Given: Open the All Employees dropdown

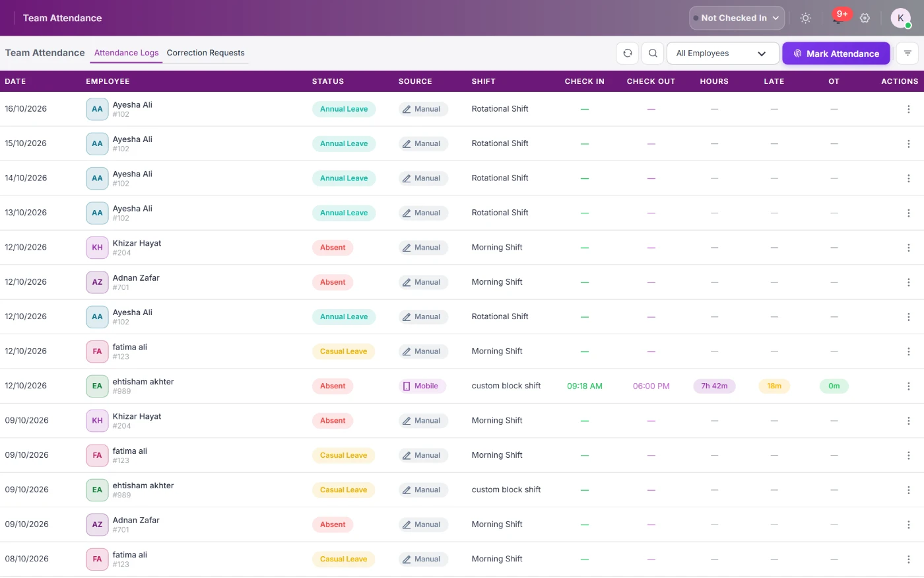Looking at the screenshot, I should [x=723, y=54].
